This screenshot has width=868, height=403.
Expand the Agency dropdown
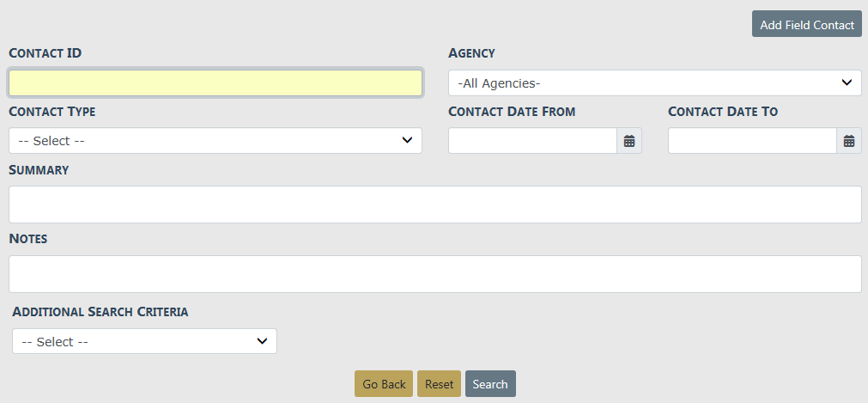tap(654, 83)
